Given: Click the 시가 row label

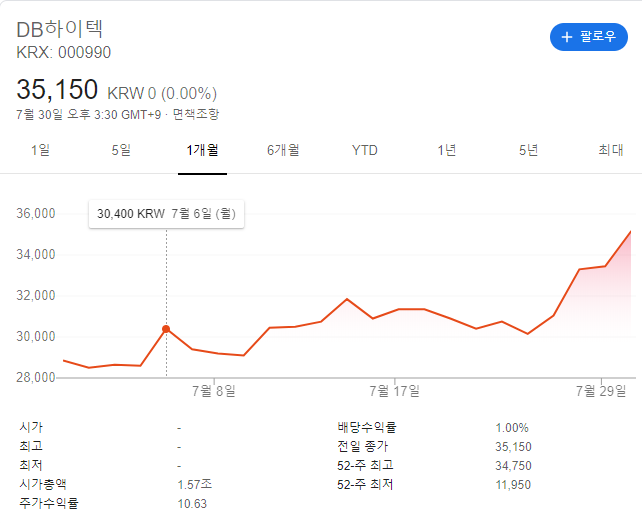Looking at the screenshot, I should [x=31, y=427].
